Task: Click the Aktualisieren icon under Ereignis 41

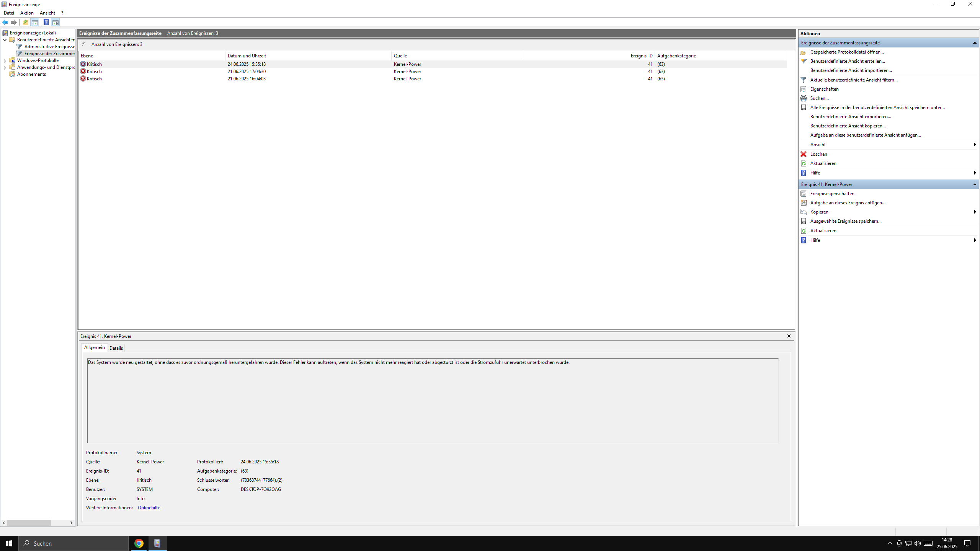Action: click(804, 231)
